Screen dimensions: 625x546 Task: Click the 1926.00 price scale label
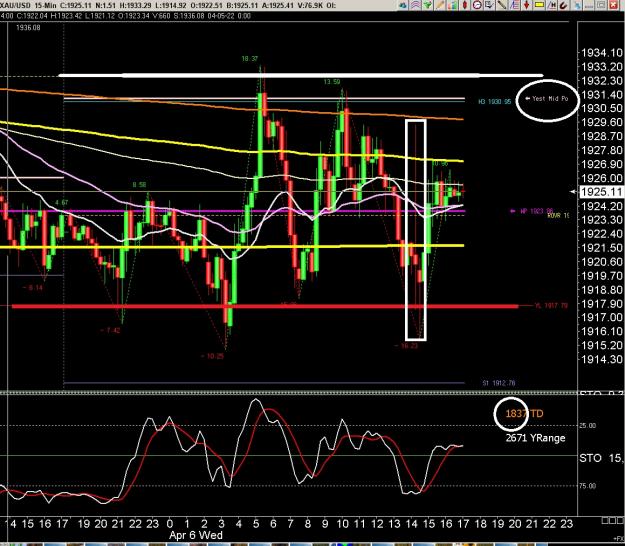(x=602, y=178)
